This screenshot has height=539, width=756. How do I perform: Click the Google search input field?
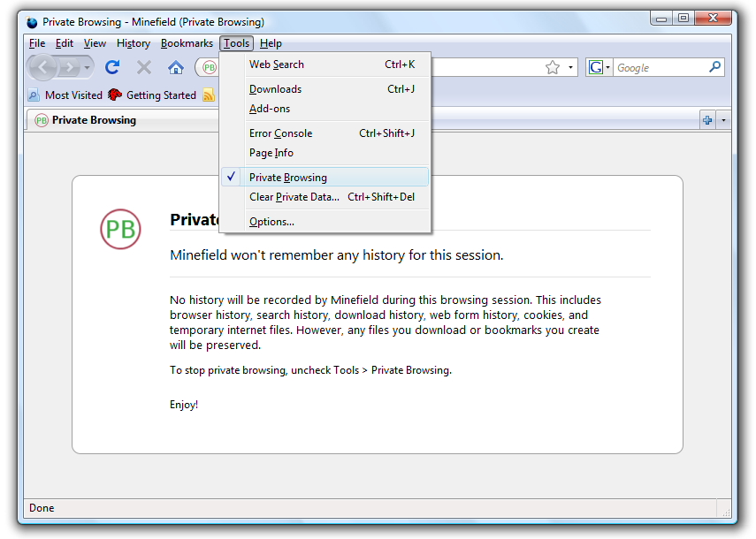coord(661,67)
